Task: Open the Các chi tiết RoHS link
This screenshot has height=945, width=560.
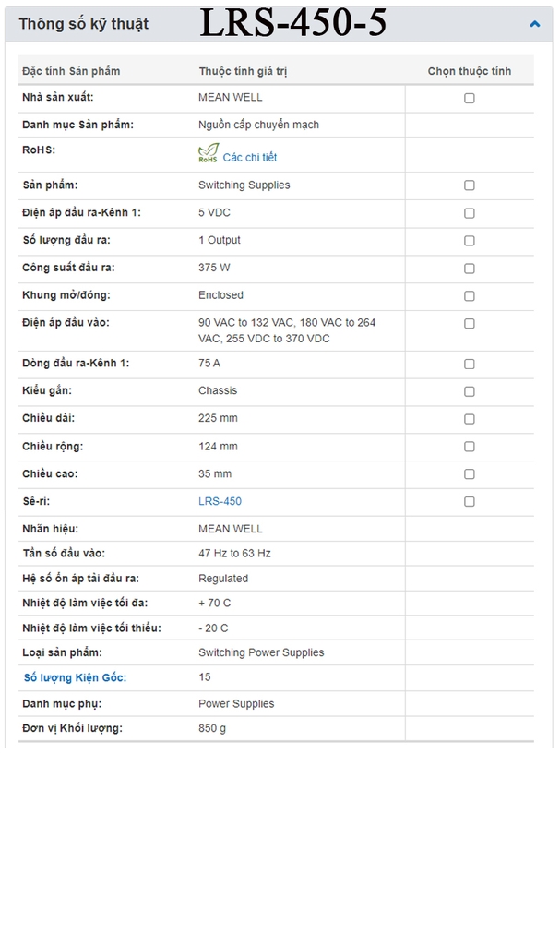Action: point(249,158)
